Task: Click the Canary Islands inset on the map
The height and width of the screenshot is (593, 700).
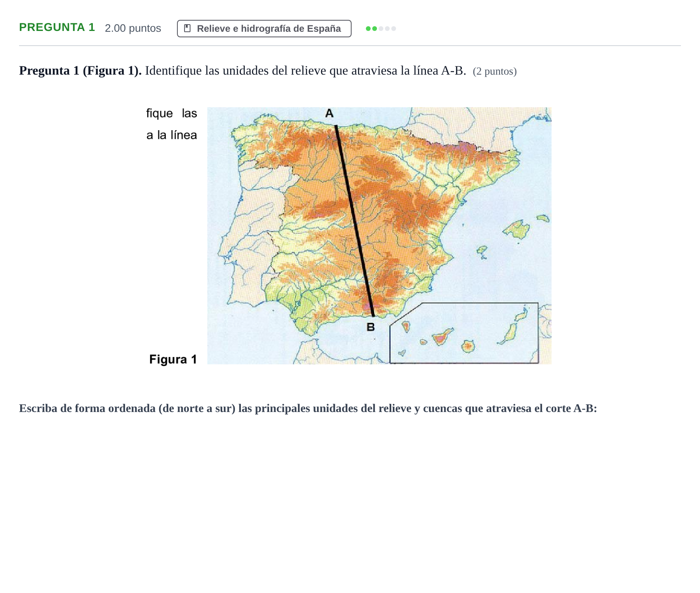Action: click(464, 333)
